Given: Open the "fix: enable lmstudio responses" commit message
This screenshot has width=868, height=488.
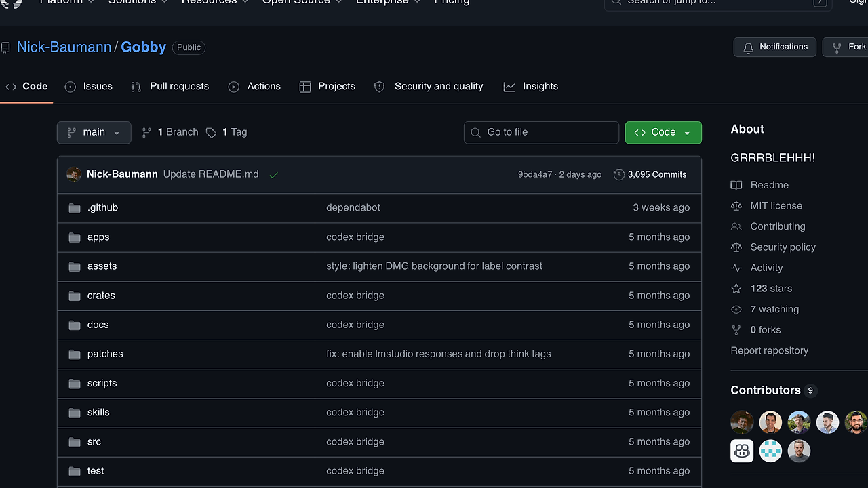Looking at the screenshot, I should 438,354.
